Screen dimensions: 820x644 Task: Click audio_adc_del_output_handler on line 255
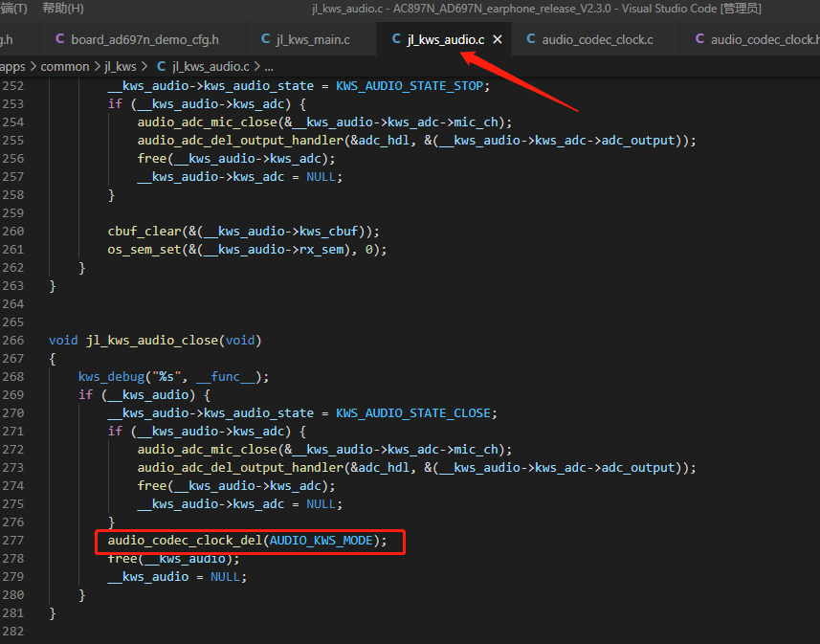(240, 141)
